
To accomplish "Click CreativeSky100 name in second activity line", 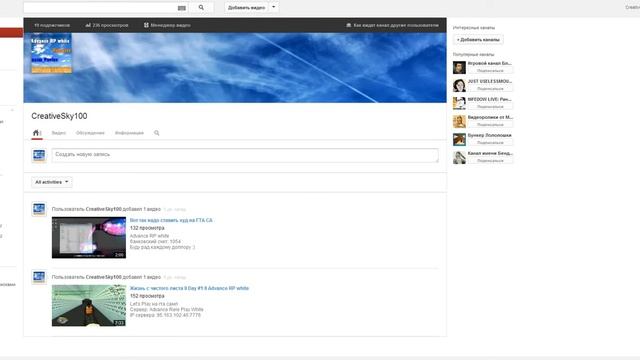I will 104,277.
